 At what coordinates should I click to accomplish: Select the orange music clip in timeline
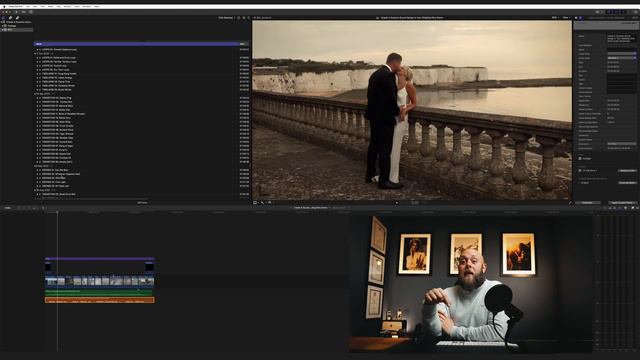pyautogui.click(x=100, y=300)
